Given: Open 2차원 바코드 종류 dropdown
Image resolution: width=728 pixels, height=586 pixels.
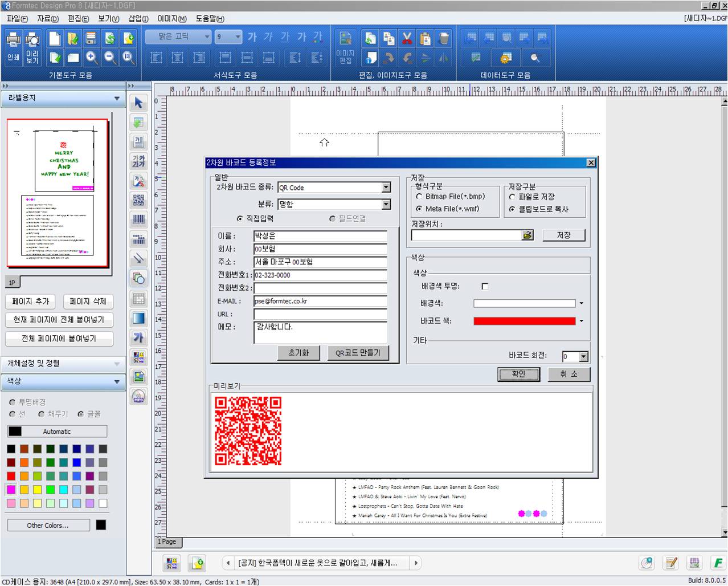Looking at the screenshot, I should pyautogui.click(x=386, y=188).
